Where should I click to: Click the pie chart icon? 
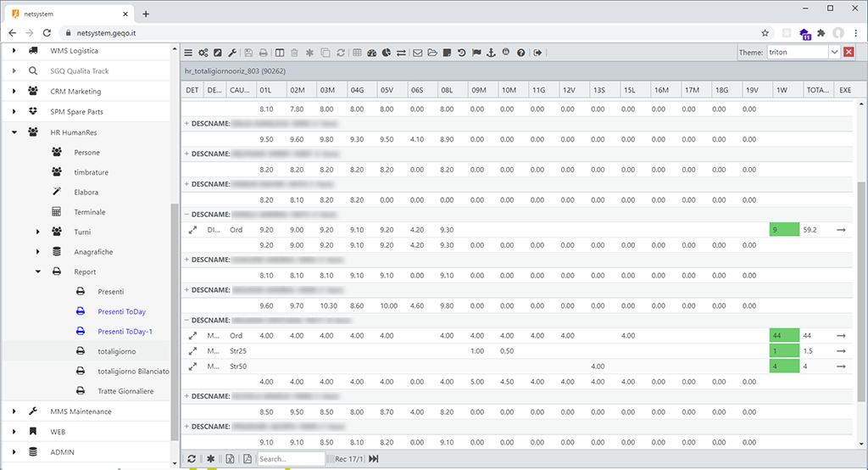point(386,53)
